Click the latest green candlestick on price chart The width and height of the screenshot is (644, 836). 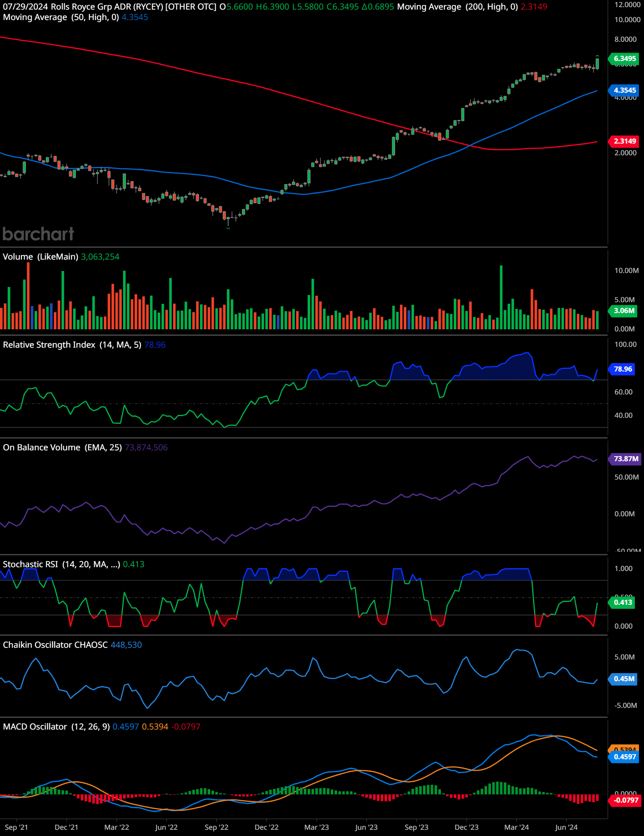(x=597, y=63)
